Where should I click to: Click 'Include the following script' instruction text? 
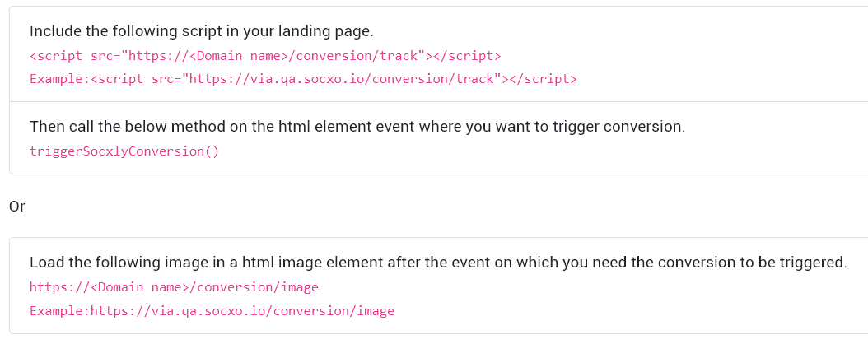coord(202,31)
